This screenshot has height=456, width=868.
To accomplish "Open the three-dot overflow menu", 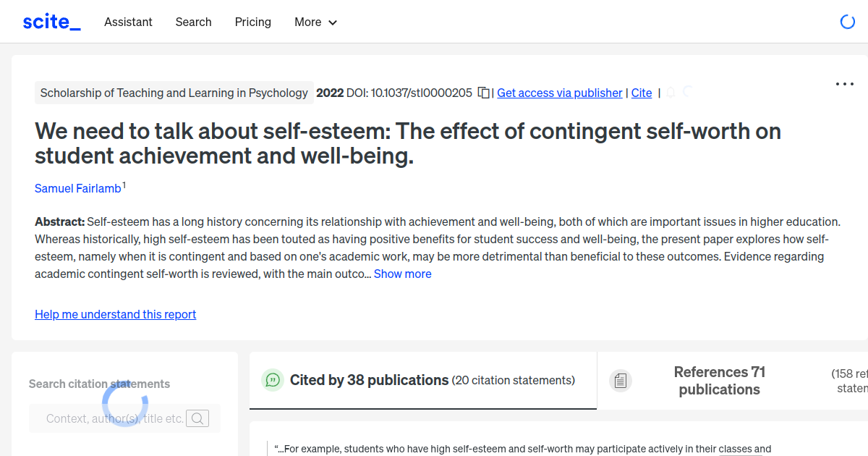I will pos(844,83).
